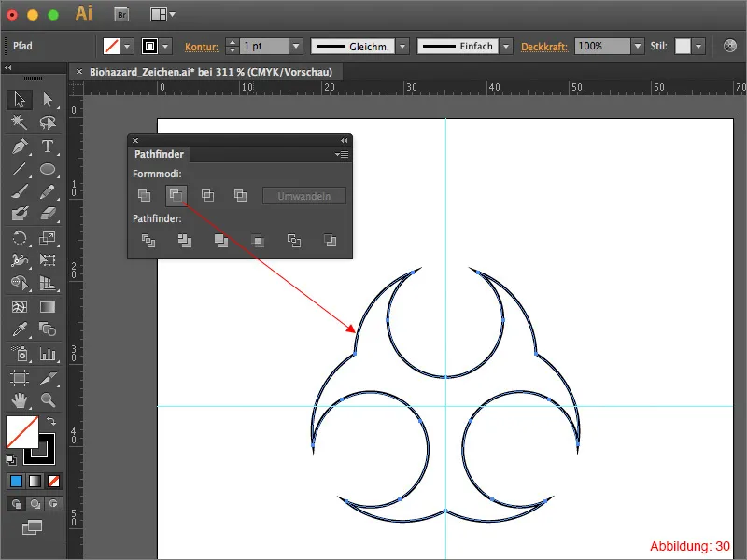The image size is (747, 560).
Task: Open the Stil graphic style dropdown
Action: [698, 47]
